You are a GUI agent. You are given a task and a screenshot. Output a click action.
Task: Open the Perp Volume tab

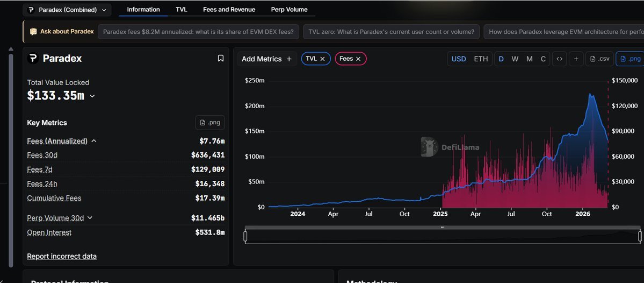(x=289, y=10)
